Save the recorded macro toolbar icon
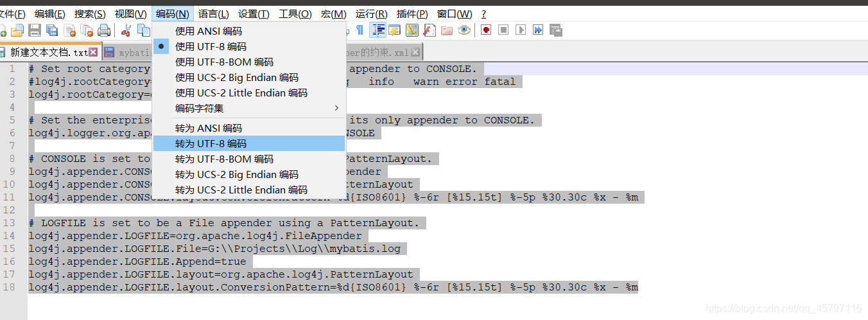This screenshot has height=320, width=868. click(556, 30)
